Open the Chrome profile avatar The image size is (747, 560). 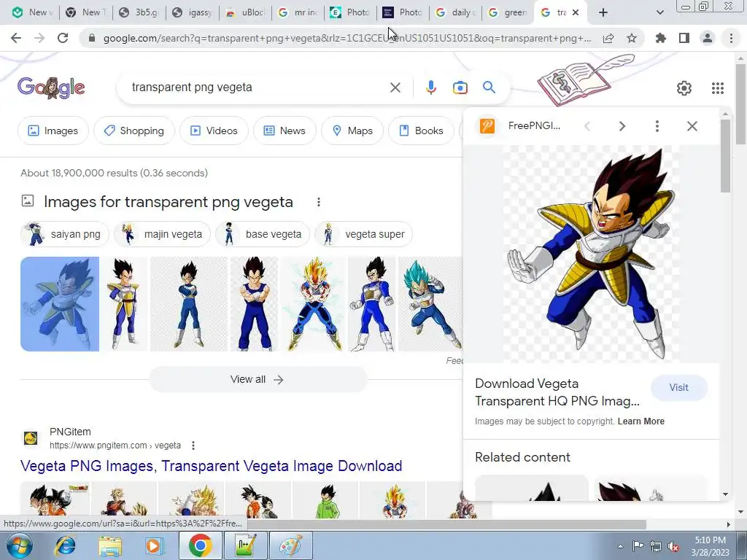708,38
